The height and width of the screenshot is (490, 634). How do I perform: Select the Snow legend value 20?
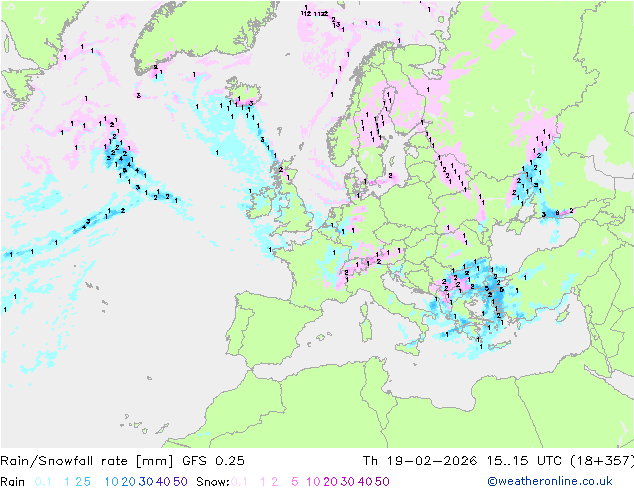pos(330,482)
